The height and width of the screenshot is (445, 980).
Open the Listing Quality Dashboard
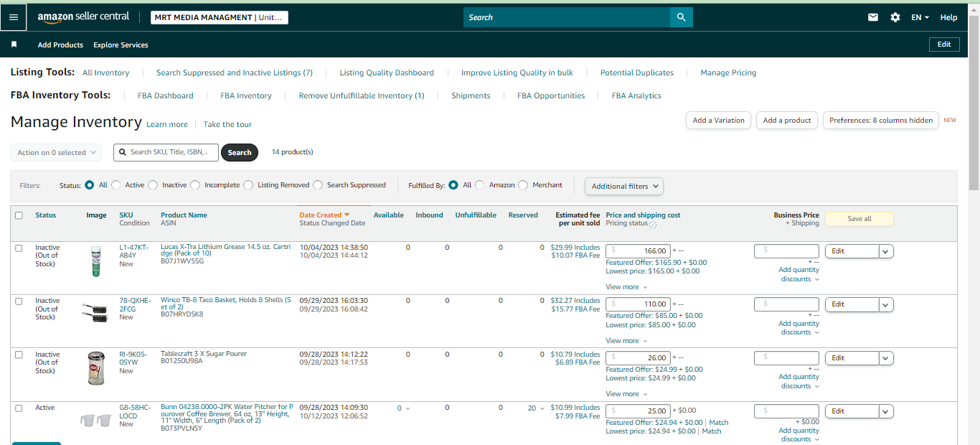(387, 72)
